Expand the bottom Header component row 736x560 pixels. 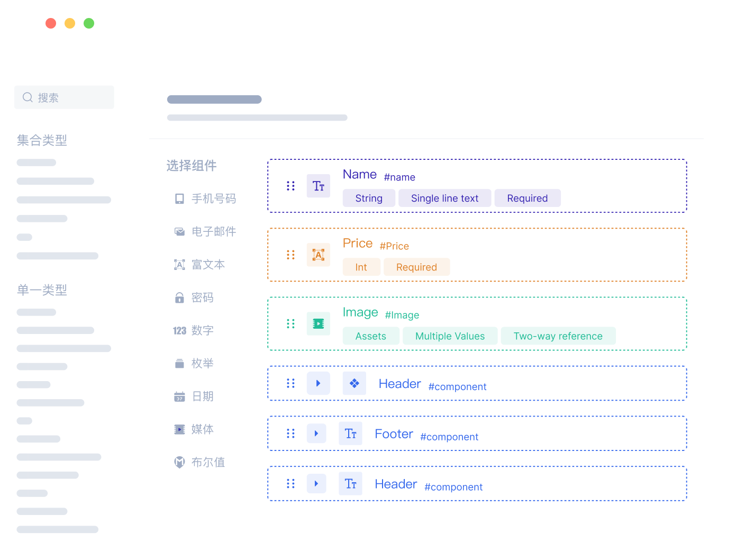point(316,483)
